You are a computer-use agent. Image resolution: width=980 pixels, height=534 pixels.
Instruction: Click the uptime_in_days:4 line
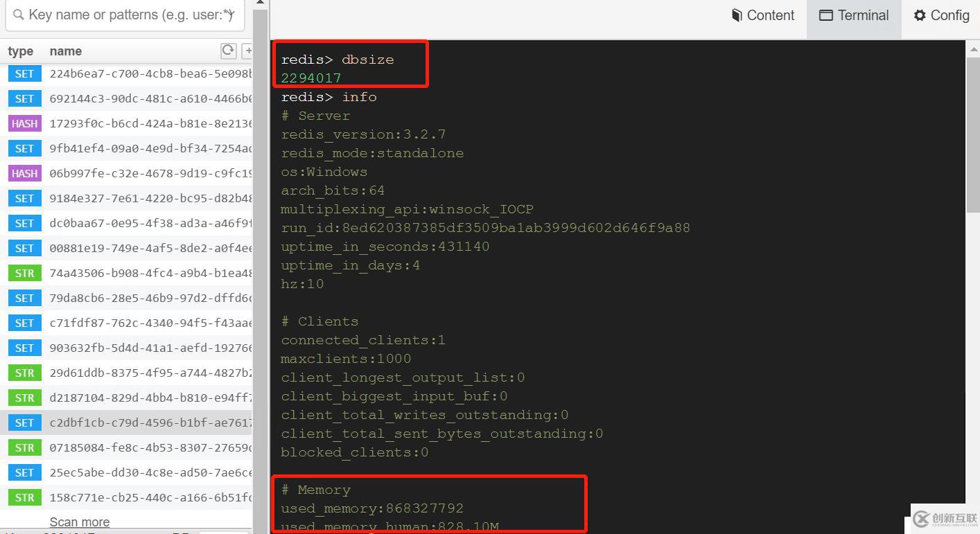click(350, 265)
